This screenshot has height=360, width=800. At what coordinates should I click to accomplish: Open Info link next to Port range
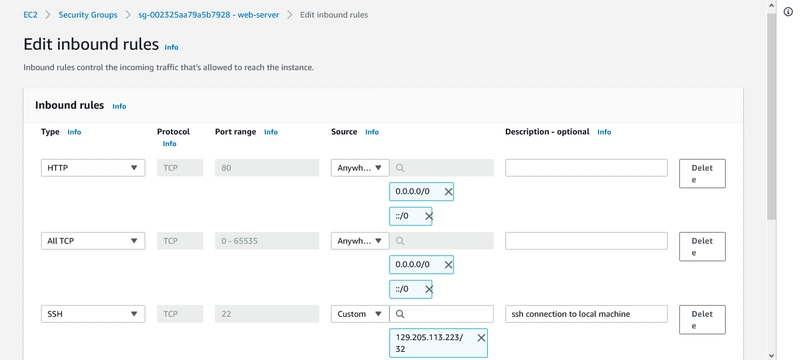tap(270, 132)
